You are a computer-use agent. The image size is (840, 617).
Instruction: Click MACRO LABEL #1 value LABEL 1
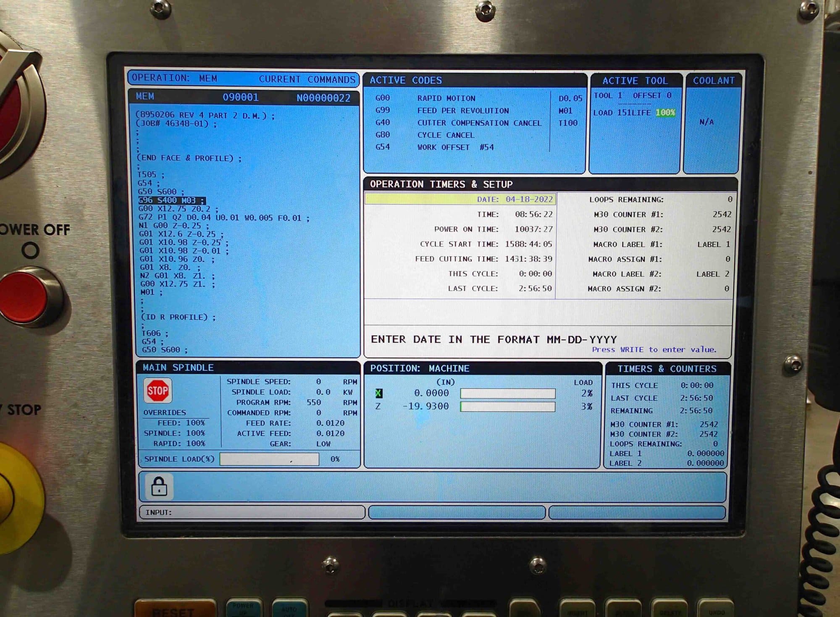(x=714, y=244)
